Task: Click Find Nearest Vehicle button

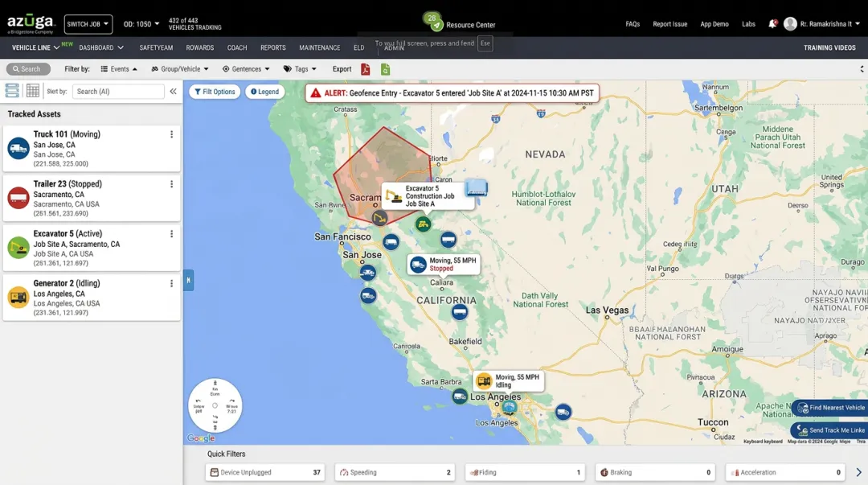Action: (831, 408)
